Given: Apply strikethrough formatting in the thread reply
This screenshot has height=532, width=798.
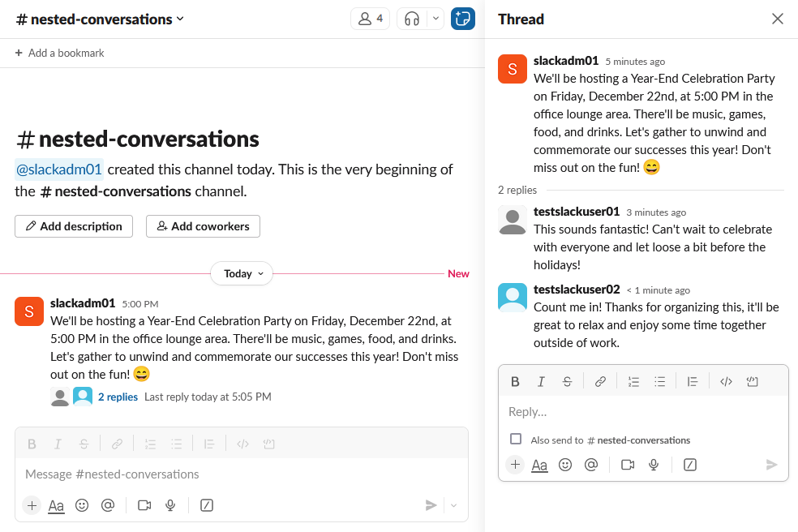Looking at the screenshot, I should click(x=567, y=381).
